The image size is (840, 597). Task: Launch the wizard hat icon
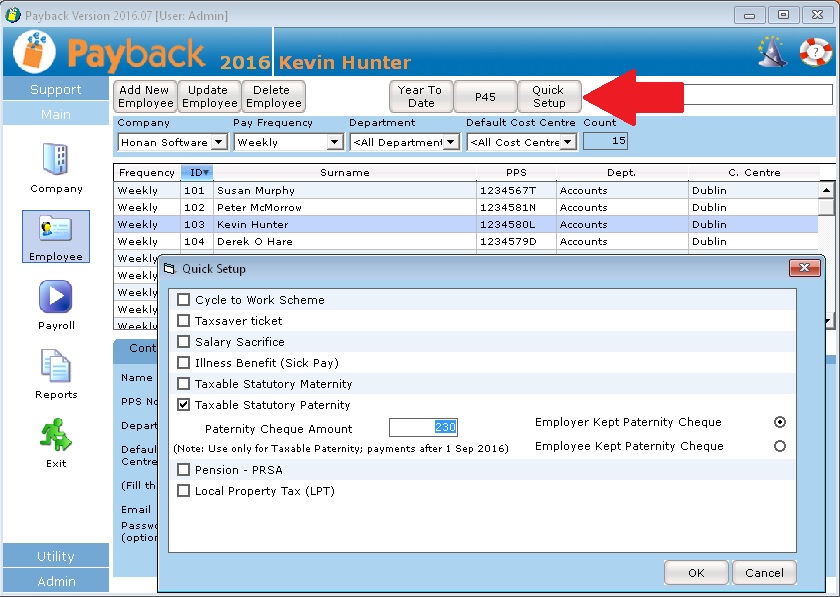pos(772,51)
